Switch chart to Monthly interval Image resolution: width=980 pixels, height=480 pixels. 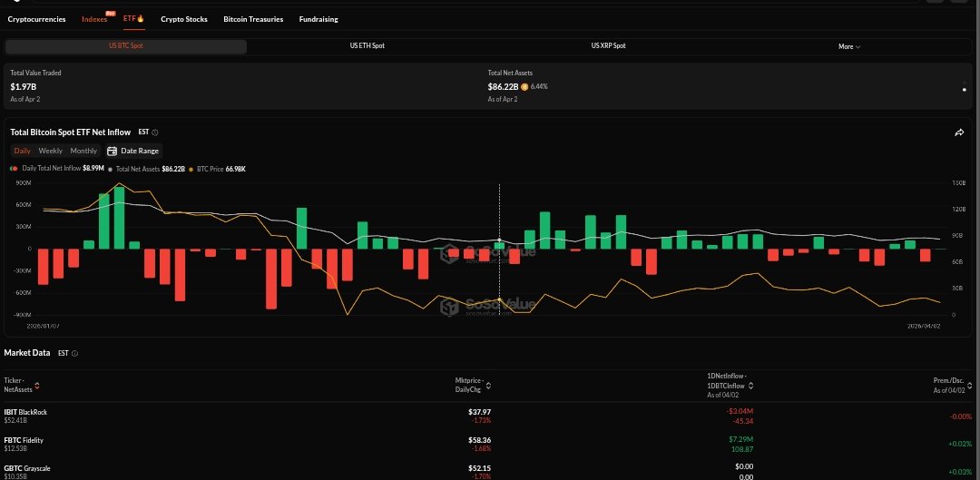(x=83, y=151)
